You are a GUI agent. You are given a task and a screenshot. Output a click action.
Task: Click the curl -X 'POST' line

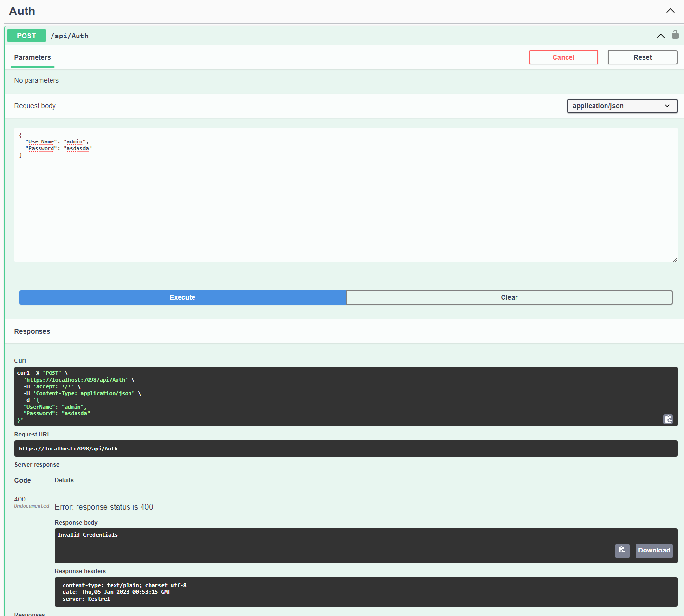42,373
